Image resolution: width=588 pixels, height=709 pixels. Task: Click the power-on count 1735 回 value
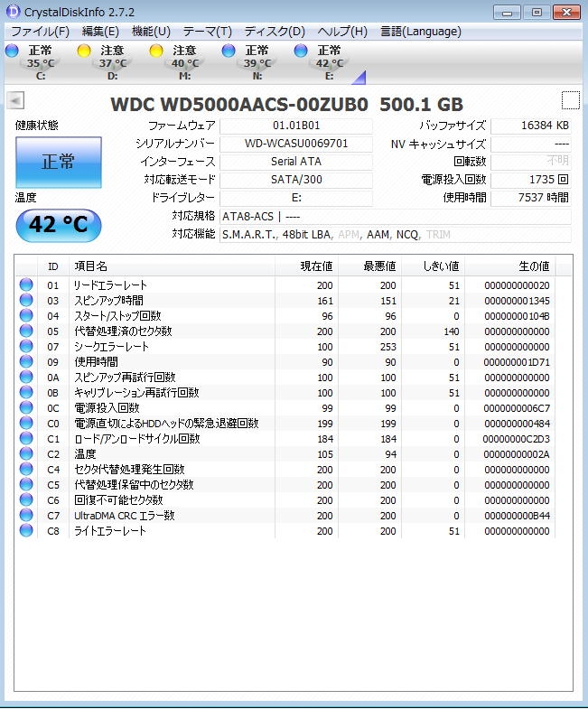530,180
